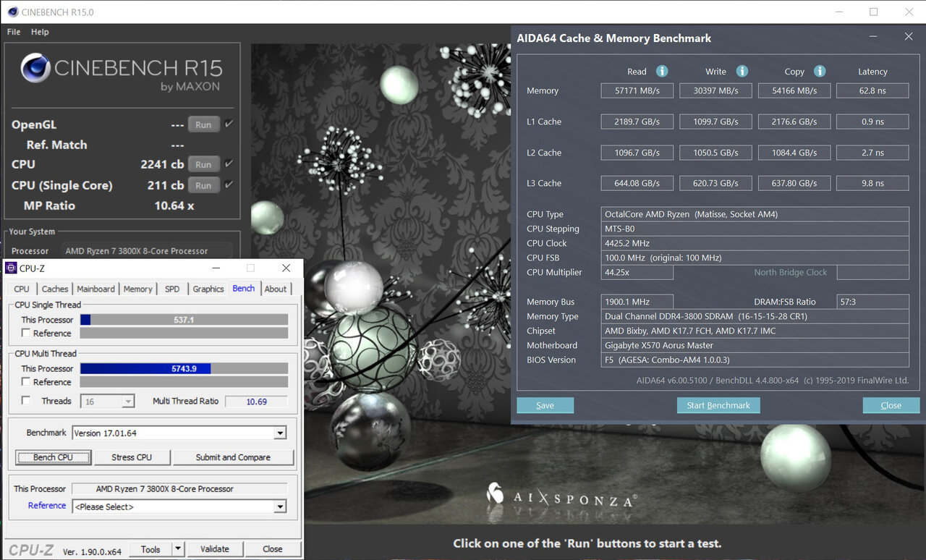Open the Help menu in Cinebench
Screen dimensions: 926x560
click(x=40, y=32)
